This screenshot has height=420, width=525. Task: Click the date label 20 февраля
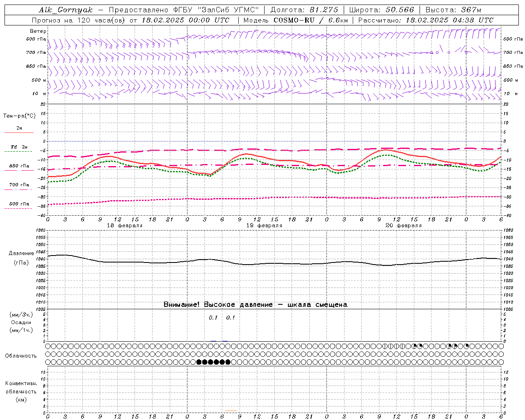tap(404, 226)
